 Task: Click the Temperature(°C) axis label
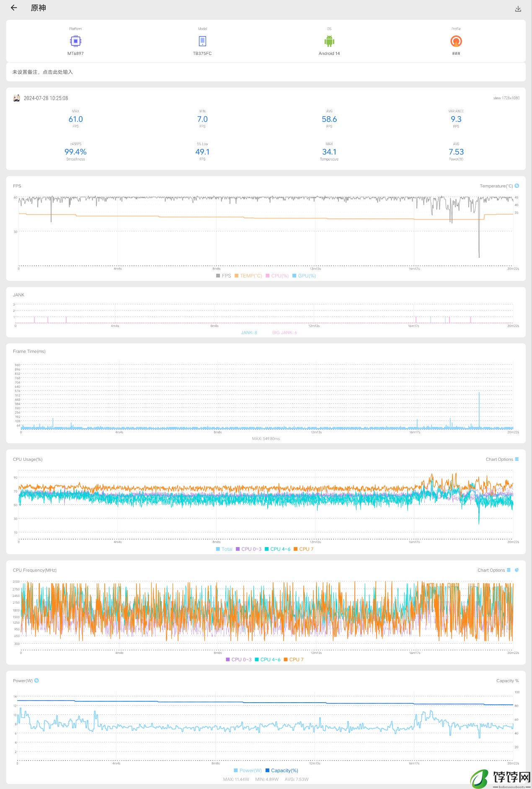pos(496,186)
